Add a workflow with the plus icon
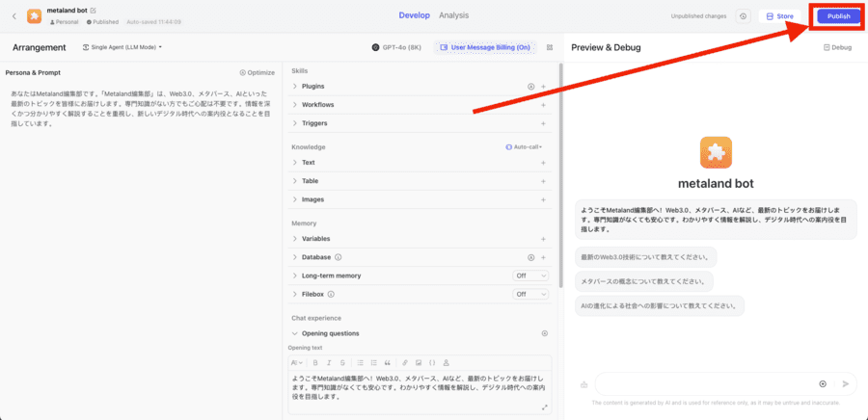This screenshot has height=420, width=868. pyautogui.click(x=543, y=105)
